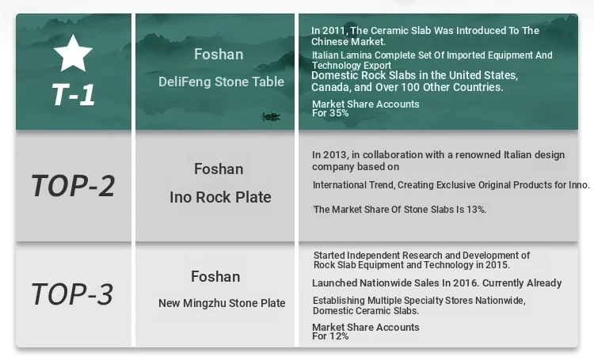Click the New Mingzhu Stone Plate name
594x364 pixels.
pyautogui.click(x=222, y=303)
